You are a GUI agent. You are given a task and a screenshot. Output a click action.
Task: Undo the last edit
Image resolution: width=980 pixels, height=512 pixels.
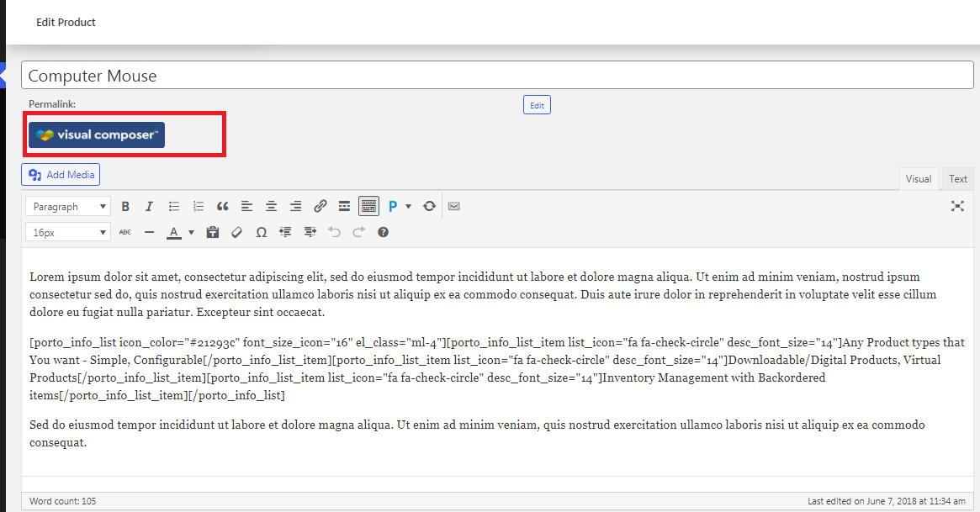click(x=334, y=232)
